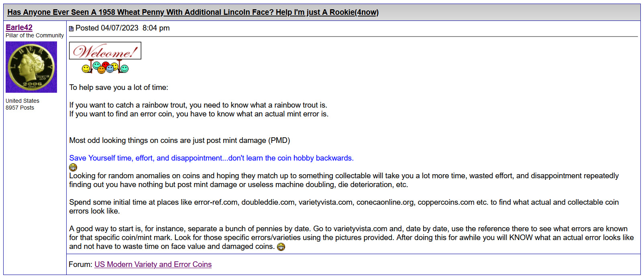The height and width of the screenshot is (279, 644).
Task: Open Earle42's user profile link
Action: click(19, 27)
